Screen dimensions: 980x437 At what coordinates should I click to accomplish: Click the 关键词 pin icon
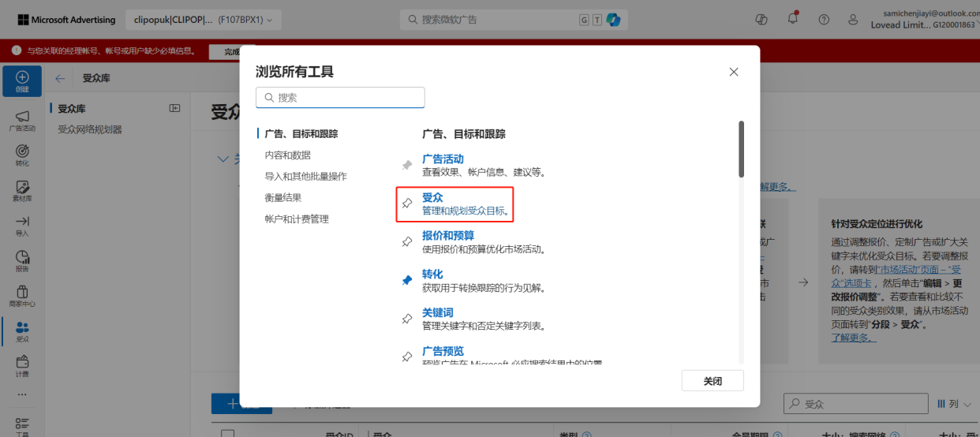pos(407,319)
